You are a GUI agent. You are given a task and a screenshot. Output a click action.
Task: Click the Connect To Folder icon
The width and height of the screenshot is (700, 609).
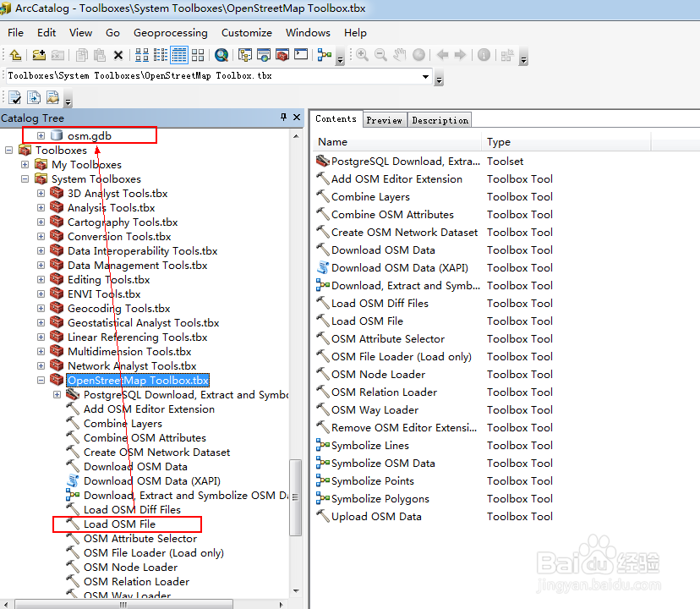pyautogui.click(x=39, y=55)
